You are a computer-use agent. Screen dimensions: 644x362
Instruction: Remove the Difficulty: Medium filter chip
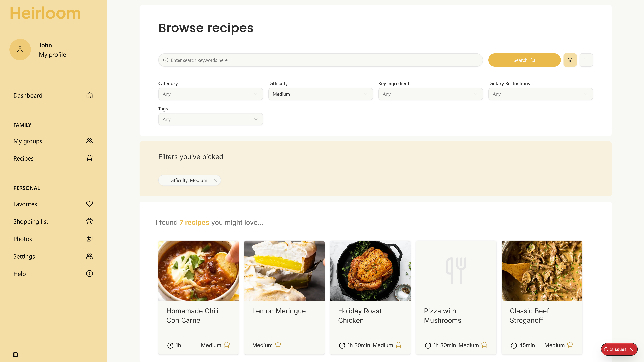(215, 180)
